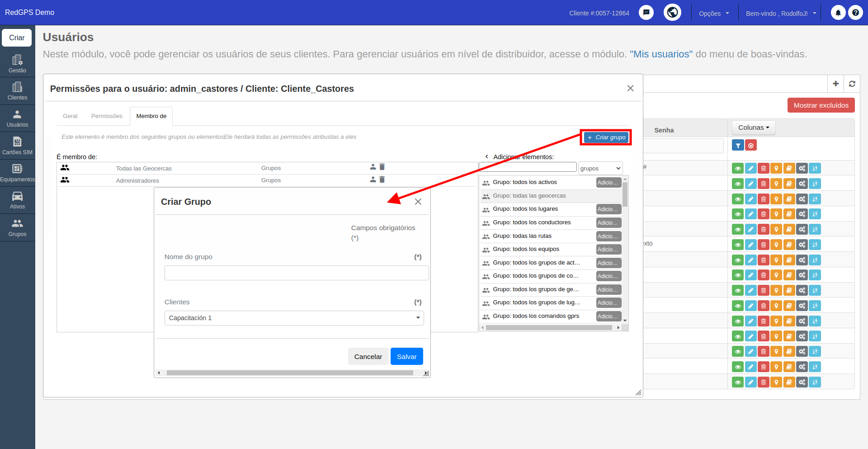This screenshot has height=449, width=868.
Task: Open the Clientes Capacitación 1 dropdown
Action: 294,318
